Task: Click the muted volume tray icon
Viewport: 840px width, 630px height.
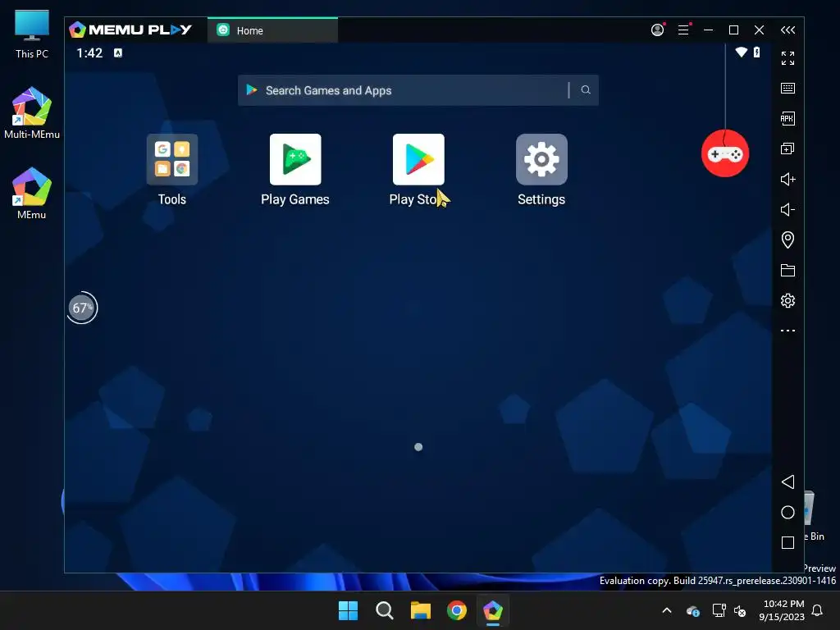Action: pyautogui.click(x=740, y=610)
